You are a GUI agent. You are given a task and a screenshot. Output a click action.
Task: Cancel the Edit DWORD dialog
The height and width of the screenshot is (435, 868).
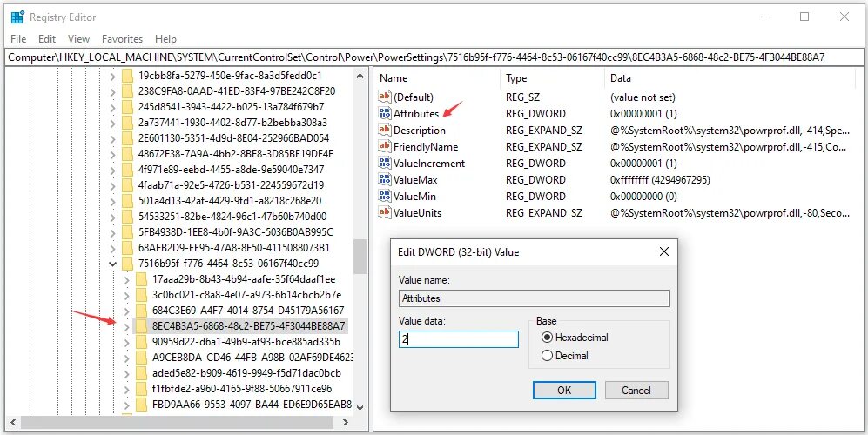coord(636,390)
